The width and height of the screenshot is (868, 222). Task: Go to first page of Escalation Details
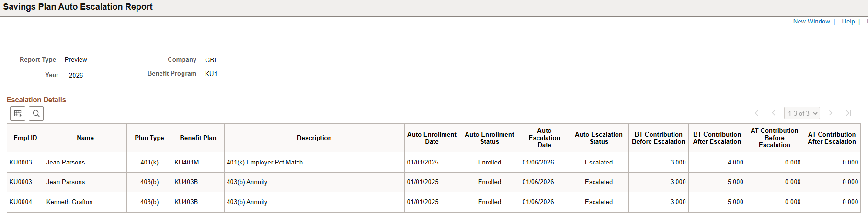click(x=756, y=113)
